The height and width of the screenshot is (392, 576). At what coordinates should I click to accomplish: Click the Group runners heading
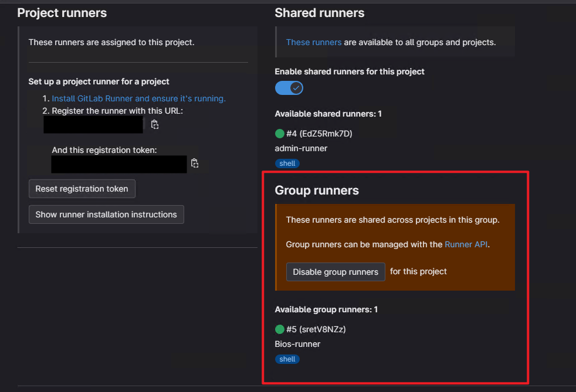[x=317, y=190]
